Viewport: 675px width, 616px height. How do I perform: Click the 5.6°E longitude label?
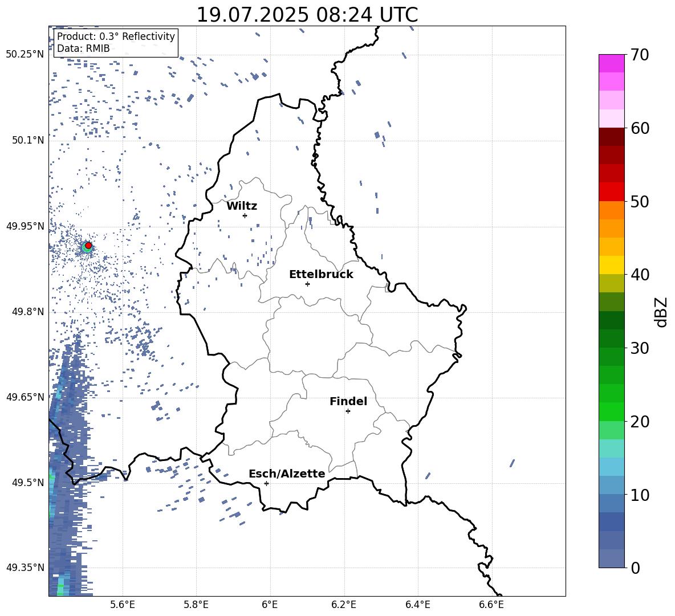tap(123, 605)
